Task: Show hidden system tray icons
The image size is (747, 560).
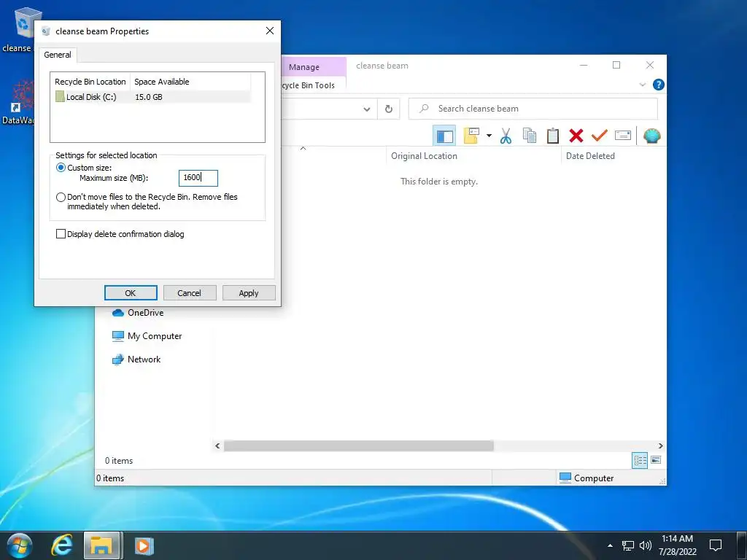Action: tap(610, 545)
